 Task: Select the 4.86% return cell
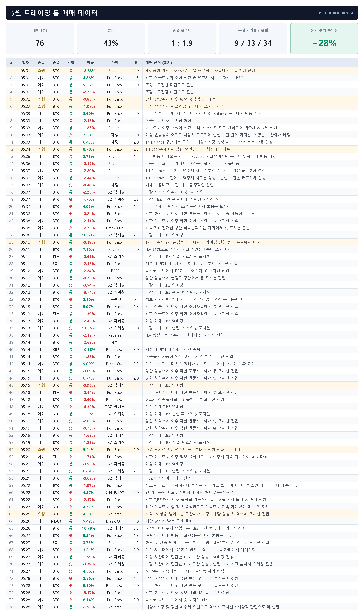click(x=88, y=78)
